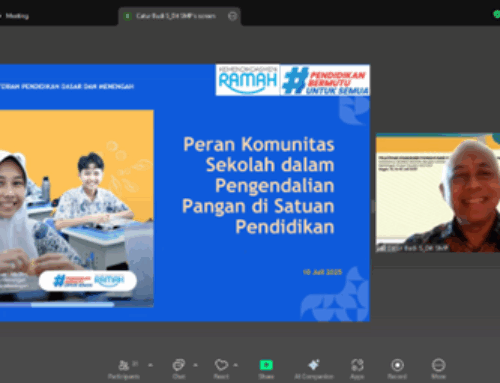Open the More options icon
This screenshot has width=500, height=383.
[x=438, y=365]
